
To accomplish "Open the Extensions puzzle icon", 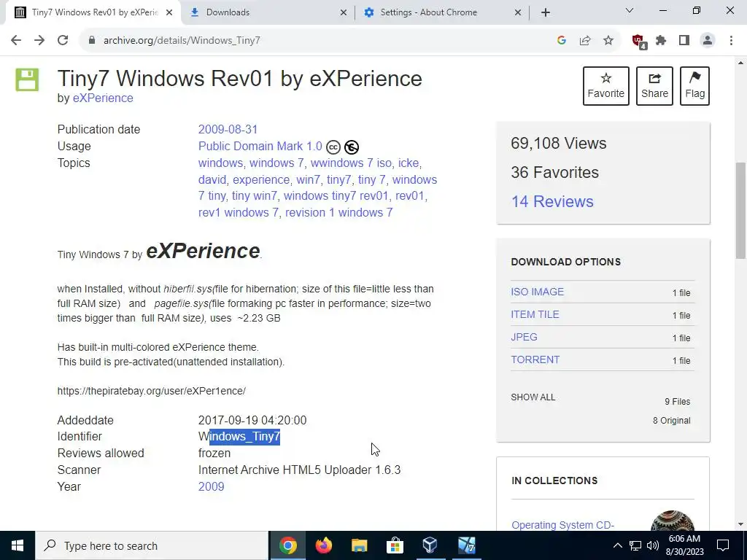I will coord(661,41).
